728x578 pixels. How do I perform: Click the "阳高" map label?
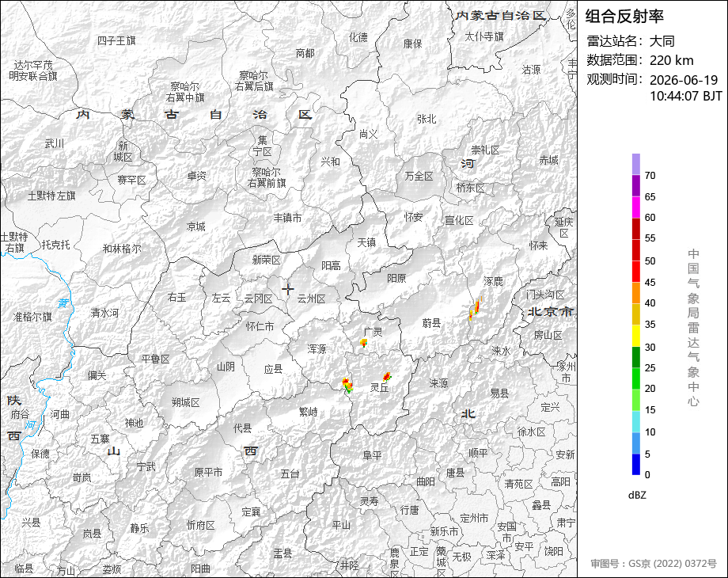click(x=331, y=266)
